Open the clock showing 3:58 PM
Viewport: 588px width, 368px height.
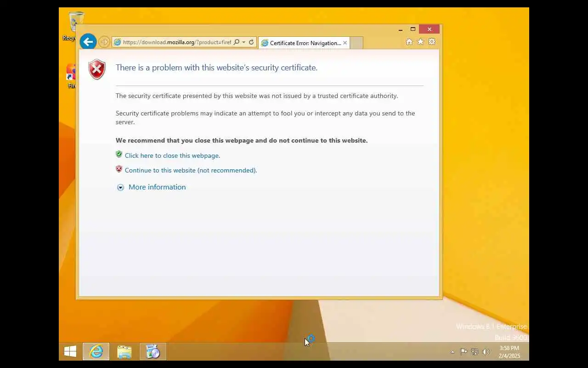(509, 352)
